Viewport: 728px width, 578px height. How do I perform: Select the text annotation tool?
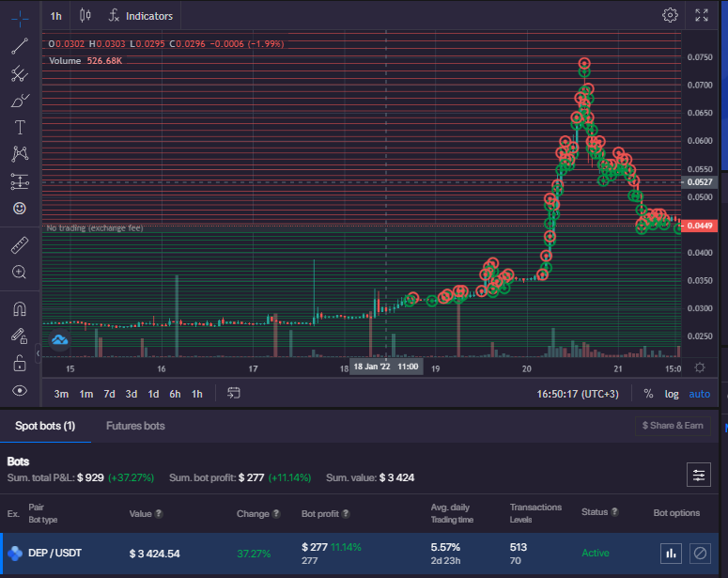(20, 127)
